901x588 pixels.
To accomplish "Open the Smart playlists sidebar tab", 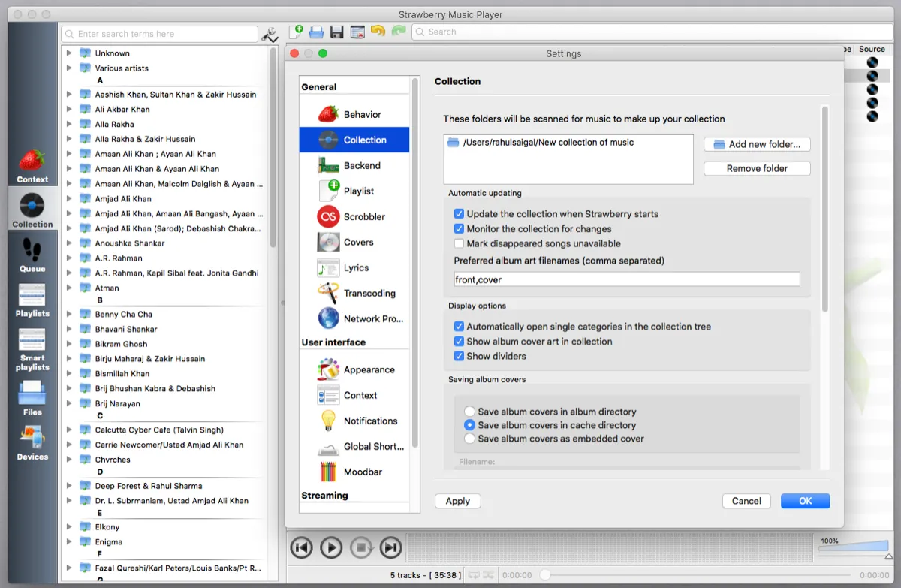I will point(32,350).
